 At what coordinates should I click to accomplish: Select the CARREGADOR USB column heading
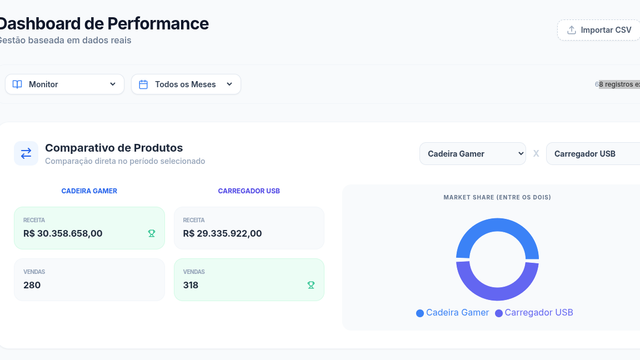click(249, 191)
